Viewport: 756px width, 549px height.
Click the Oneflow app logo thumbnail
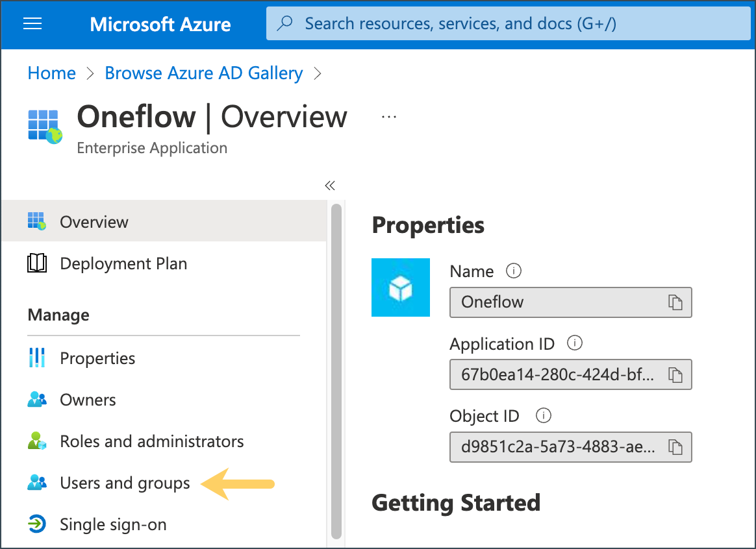coord(401,287)
